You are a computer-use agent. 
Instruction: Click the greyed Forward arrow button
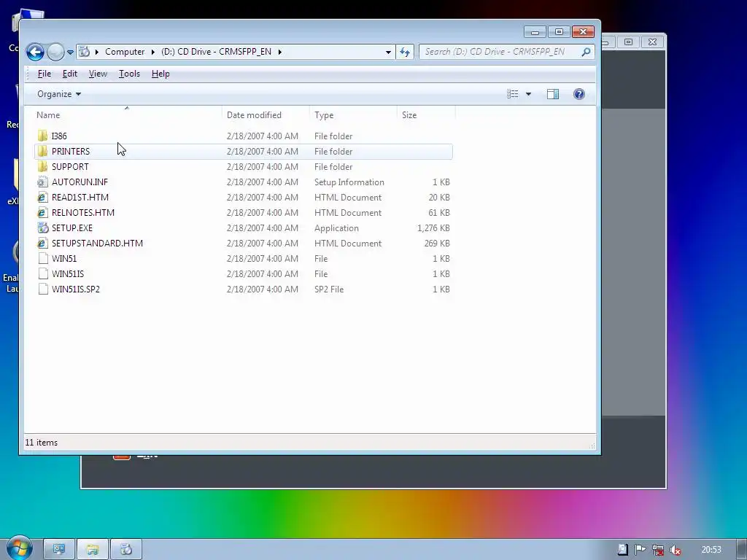55,52
